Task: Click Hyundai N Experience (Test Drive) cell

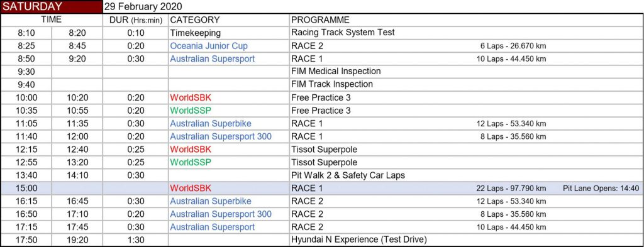Action: point(359,240)
